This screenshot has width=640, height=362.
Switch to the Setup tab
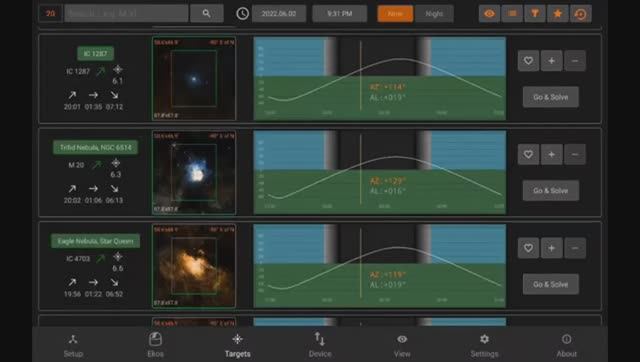pyautogui.click(x=73, y=346)
